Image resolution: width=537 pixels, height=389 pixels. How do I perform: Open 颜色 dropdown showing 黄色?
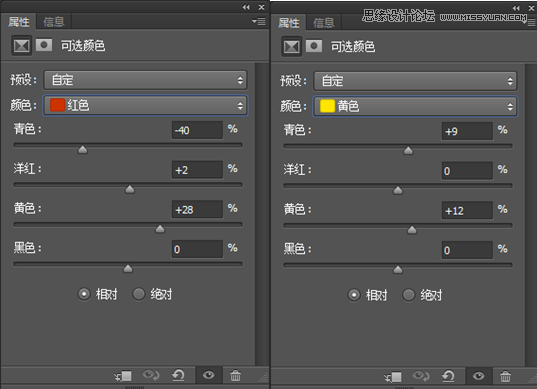coord(415,106)
